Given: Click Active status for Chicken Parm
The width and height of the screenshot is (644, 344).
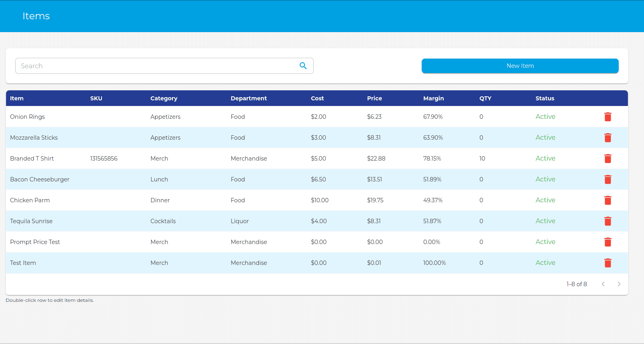Looking at the screenshot, I should tap(545, 200).
